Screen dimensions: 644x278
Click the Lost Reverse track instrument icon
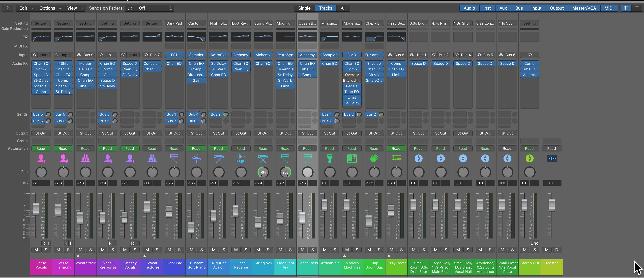(241, 159)
